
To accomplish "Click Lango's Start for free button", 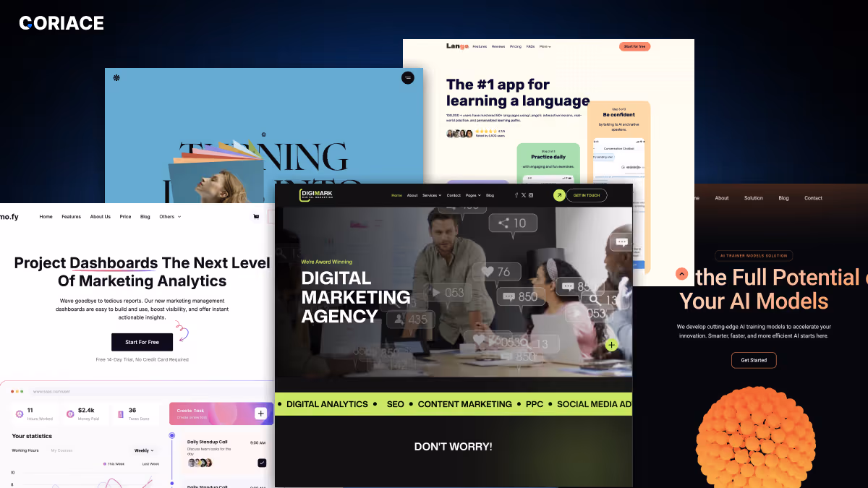I will click(635, 46).
